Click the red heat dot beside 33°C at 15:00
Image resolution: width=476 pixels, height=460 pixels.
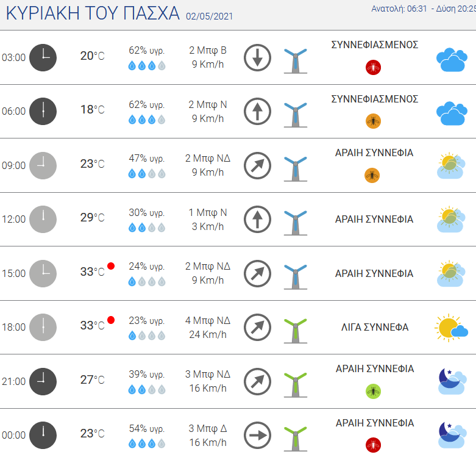(x=111, y=266)
